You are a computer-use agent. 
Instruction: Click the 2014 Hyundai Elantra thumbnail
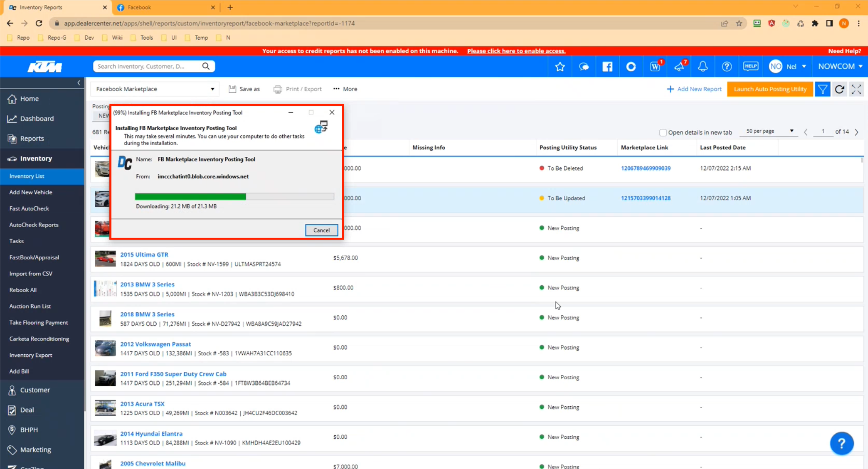105,438
